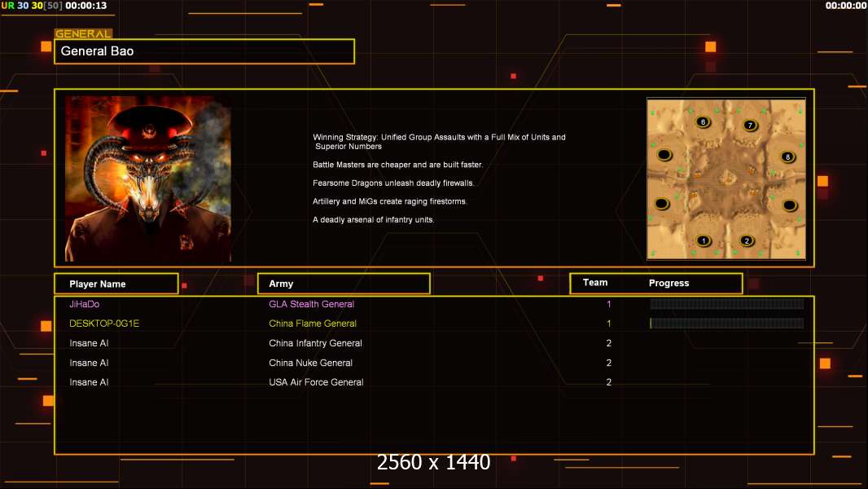
Task: Click the China Nuke General army entry
Action: coord(310,363)
